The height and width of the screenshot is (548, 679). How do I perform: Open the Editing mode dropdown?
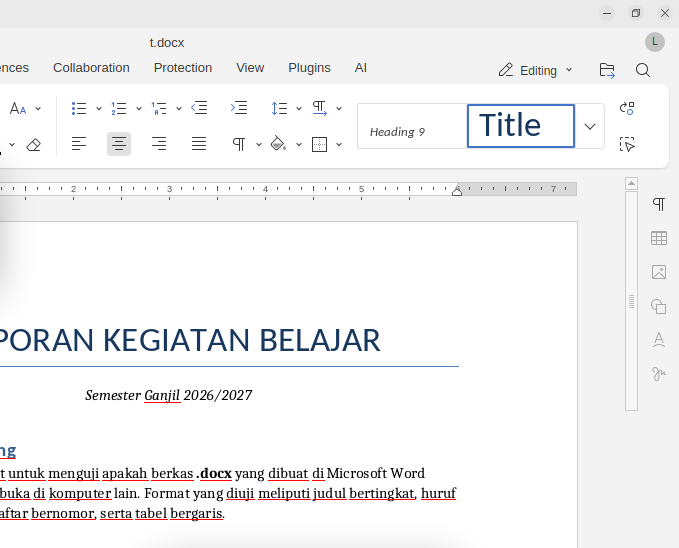535,70
